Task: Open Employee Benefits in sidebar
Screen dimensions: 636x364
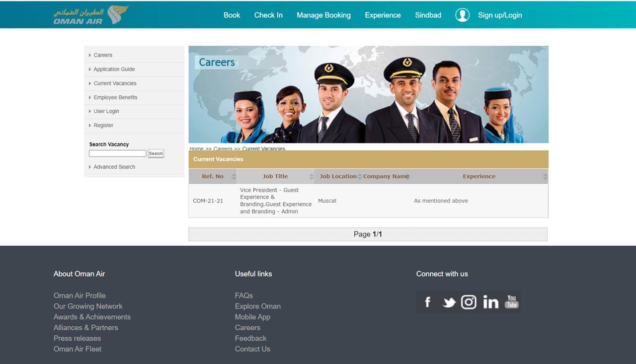Action: pyautogui.click(x=115, y=97)
